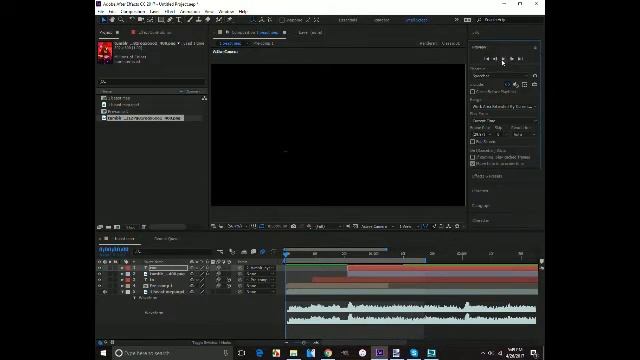Select the Puppet Pin tool

click(x=229, y=20)
